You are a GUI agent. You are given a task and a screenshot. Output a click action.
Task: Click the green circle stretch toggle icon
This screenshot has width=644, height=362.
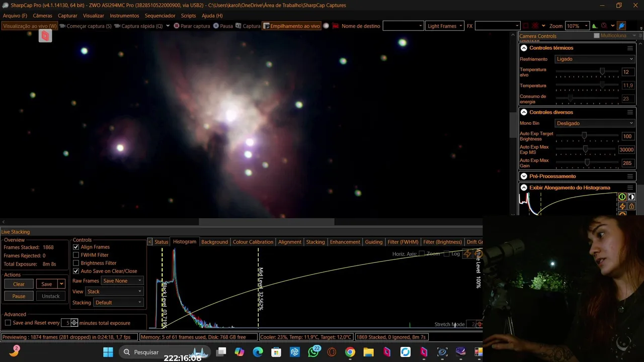(x=622, y=197)
